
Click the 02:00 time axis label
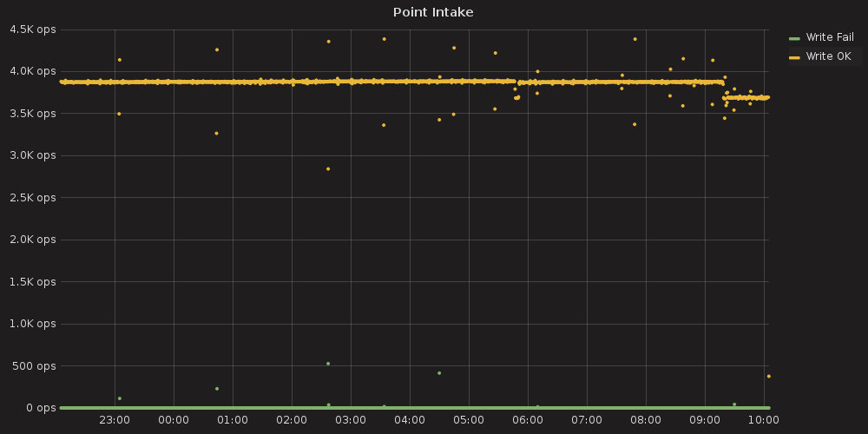[292, 419]
